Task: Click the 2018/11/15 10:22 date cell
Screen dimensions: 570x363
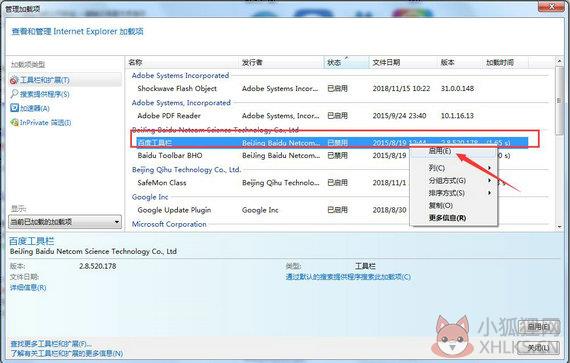Action: coord(401,88)
